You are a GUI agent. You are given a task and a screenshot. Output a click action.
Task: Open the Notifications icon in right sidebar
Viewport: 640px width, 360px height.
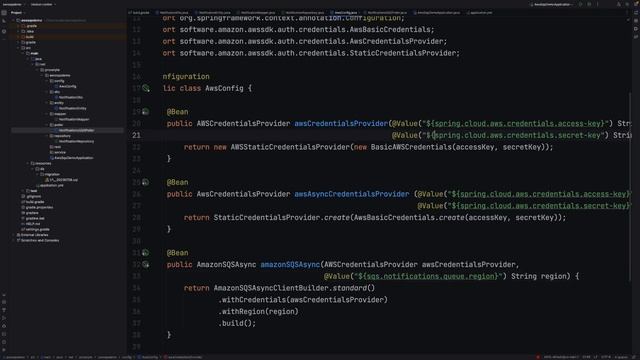pos(636,13)
